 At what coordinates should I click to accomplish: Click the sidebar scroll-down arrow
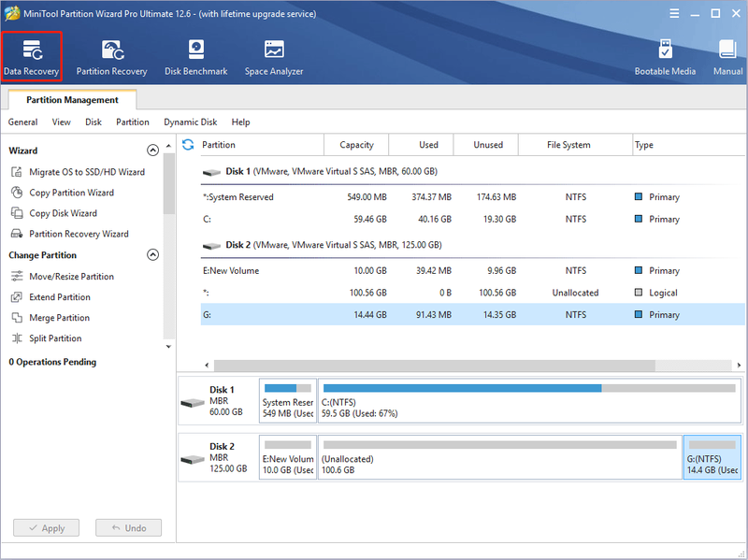pyautogui.click(x=168, y=346)
